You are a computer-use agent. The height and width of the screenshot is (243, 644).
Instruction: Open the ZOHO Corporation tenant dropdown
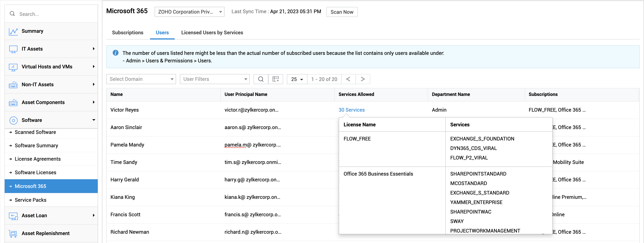tap(189, 12)
